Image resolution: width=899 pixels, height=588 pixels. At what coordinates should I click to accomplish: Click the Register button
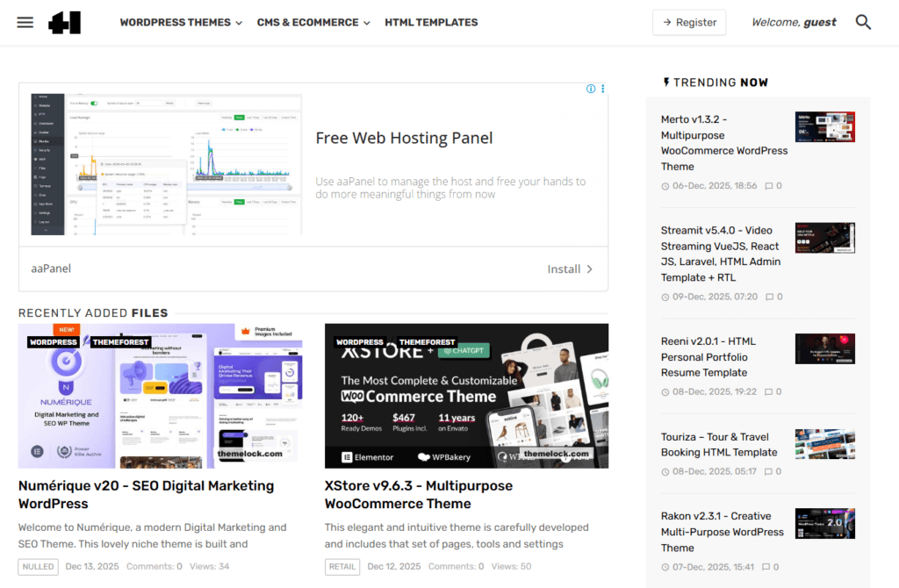click(689, 22)
